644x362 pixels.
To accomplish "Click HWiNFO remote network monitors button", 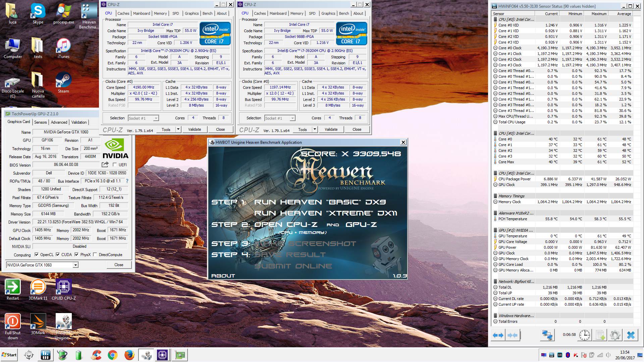I will 547,335.
